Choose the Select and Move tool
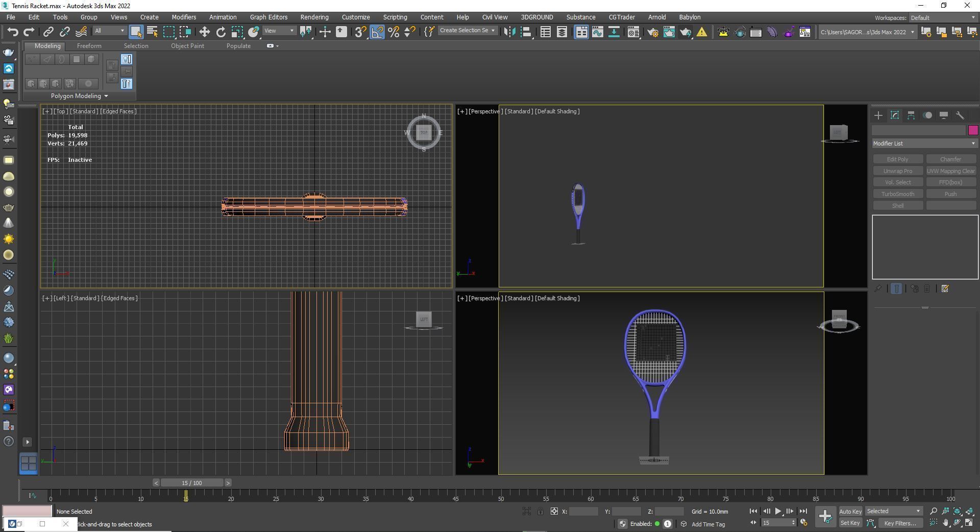980x532 pixels. pos(204,32)
